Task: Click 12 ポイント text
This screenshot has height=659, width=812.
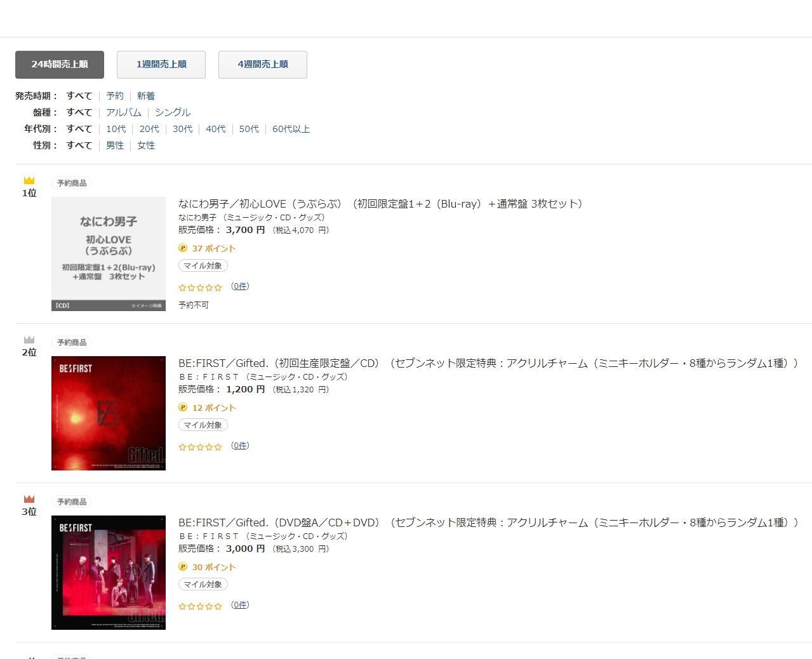Action: click(214, 408)
